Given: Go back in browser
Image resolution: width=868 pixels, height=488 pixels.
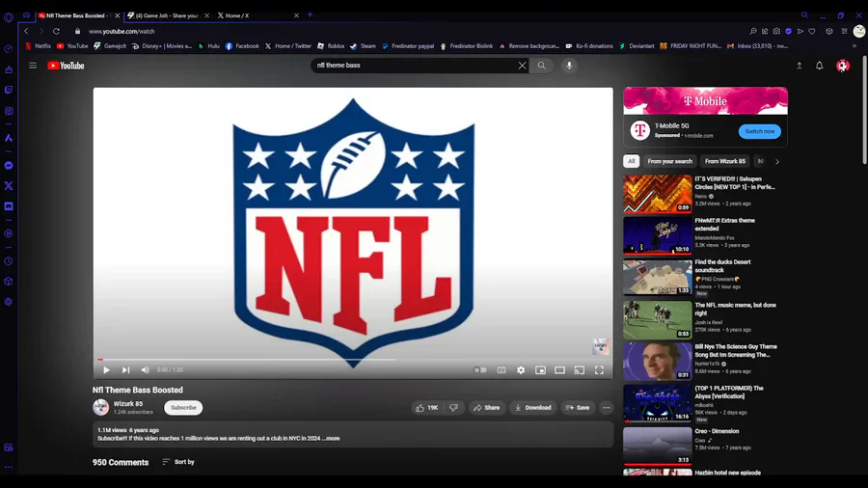Looking at the screenshot, I should tap(26, 31).
